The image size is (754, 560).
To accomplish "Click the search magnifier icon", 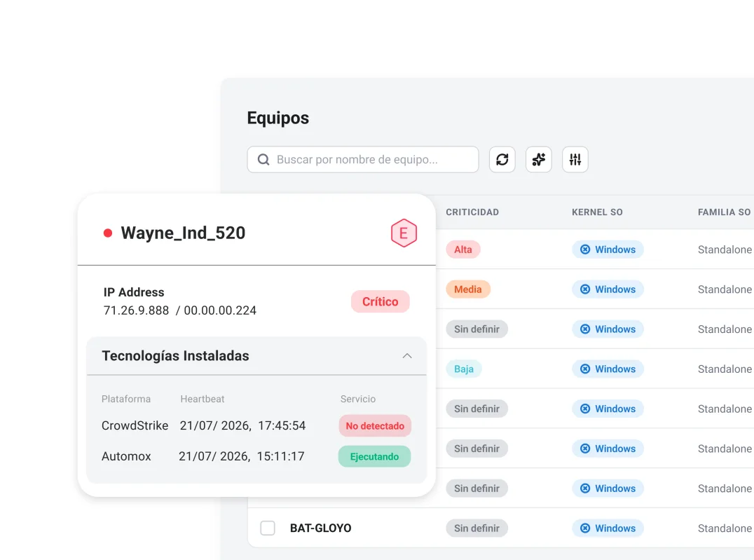I will pyautogui.click(x=263, y=159).
